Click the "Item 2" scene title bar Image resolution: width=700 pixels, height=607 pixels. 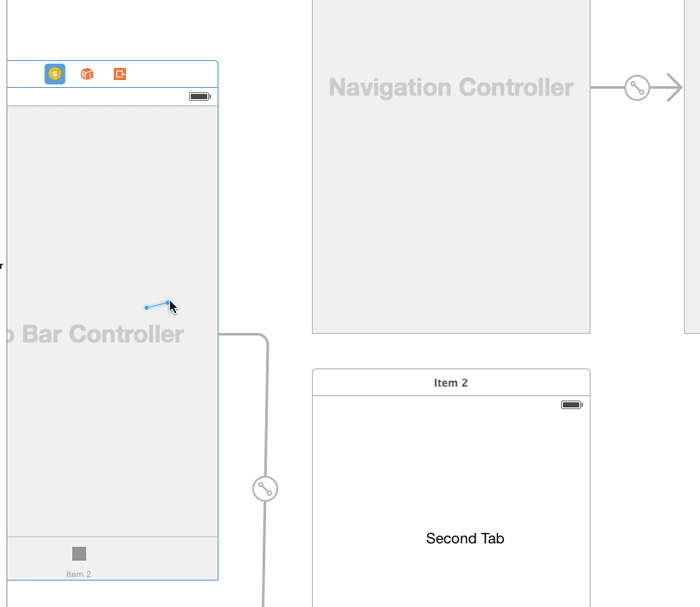pos(451,383)
